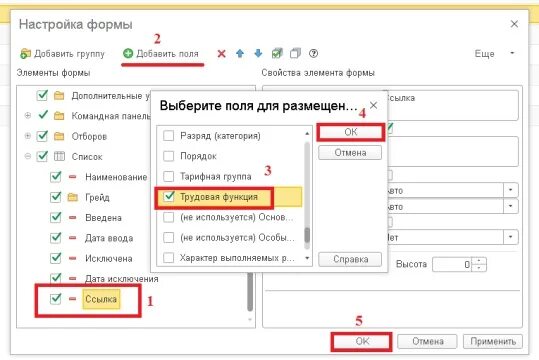The width and height of the screenshot is (539, 360).
Task: Delete element with the red X icon
Action: coord(222,54)
